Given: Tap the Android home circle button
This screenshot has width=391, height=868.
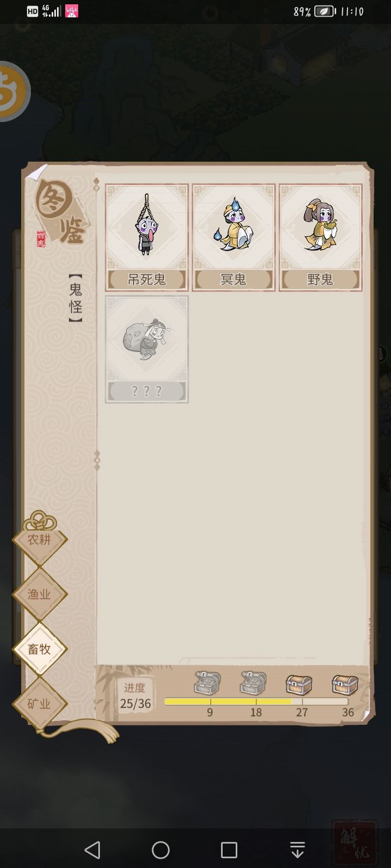Looking at the screenshot, I should pyautogui.click(x=161, y=850).
